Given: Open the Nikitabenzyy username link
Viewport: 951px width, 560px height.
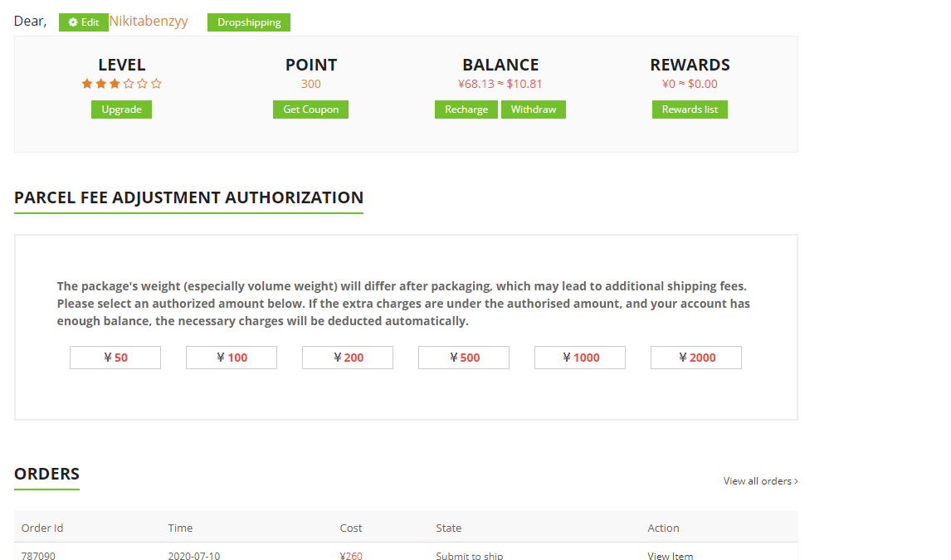Looking at the screenshot, I should 149,22.
